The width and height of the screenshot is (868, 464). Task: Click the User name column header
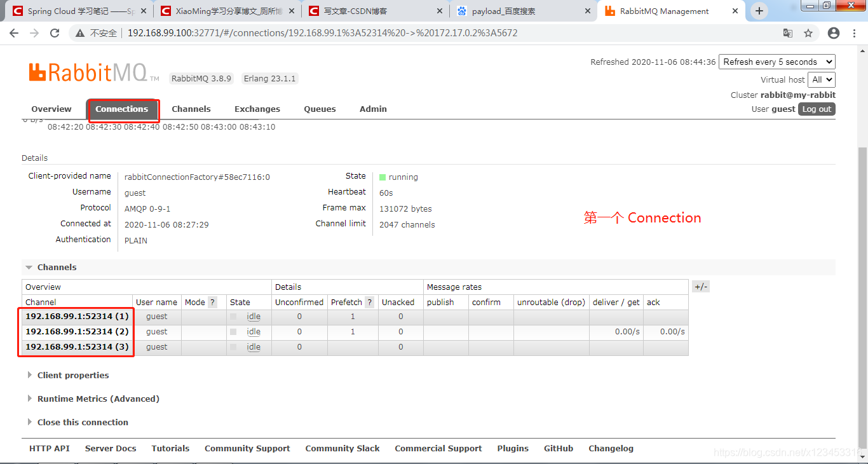click(x=157, y=302)
